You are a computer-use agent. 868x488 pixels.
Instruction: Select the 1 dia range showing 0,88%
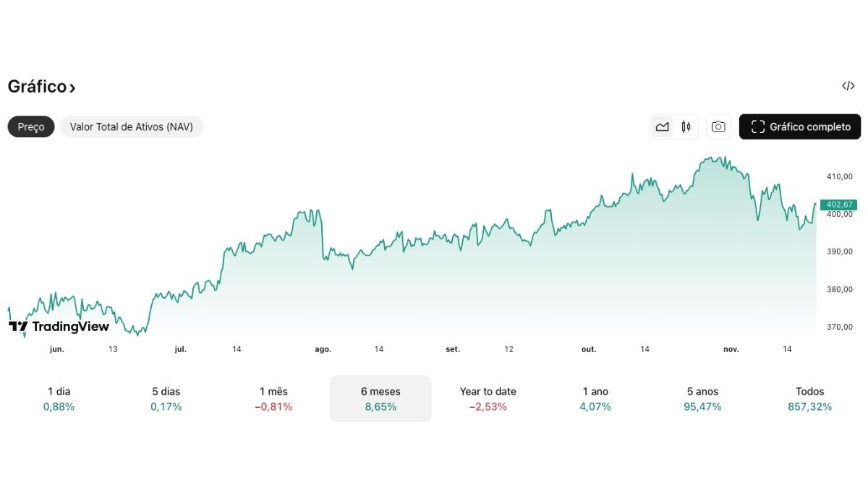[59, 398]
